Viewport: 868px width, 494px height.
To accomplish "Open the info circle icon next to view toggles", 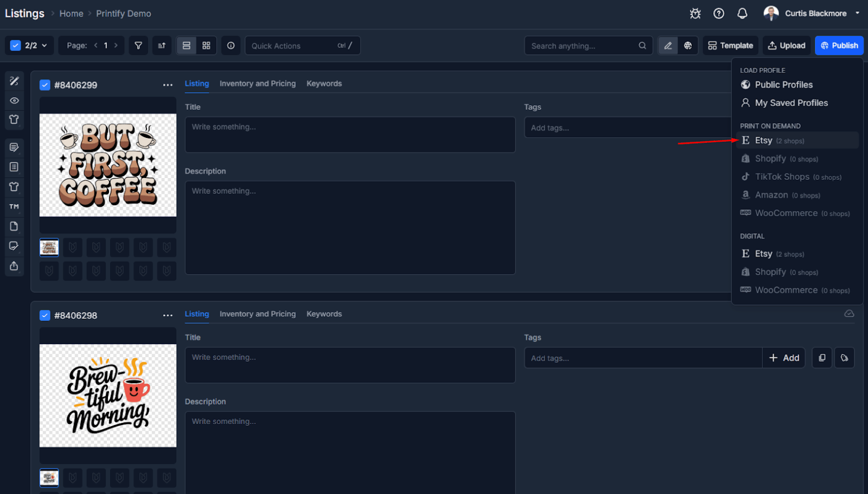I will [231, 45].
